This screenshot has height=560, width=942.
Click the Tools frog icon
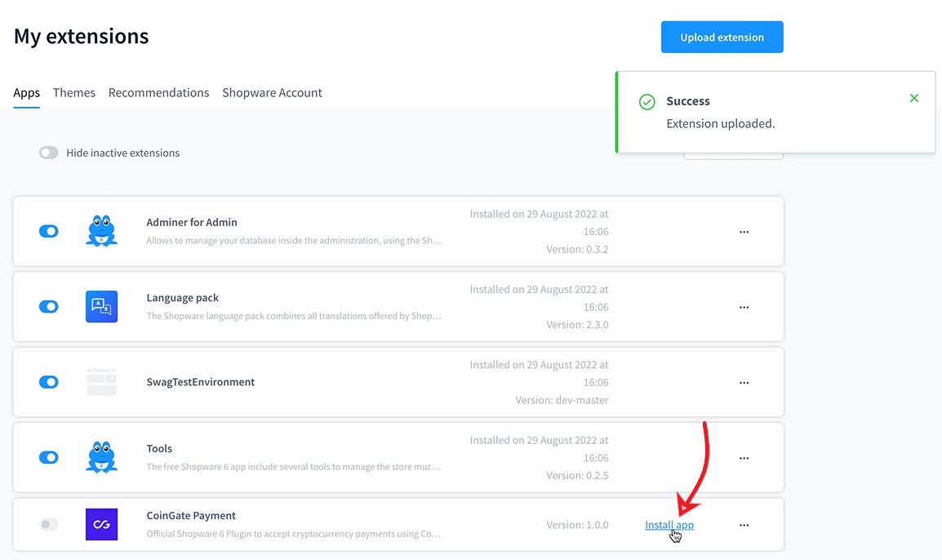tap(101, 458)
